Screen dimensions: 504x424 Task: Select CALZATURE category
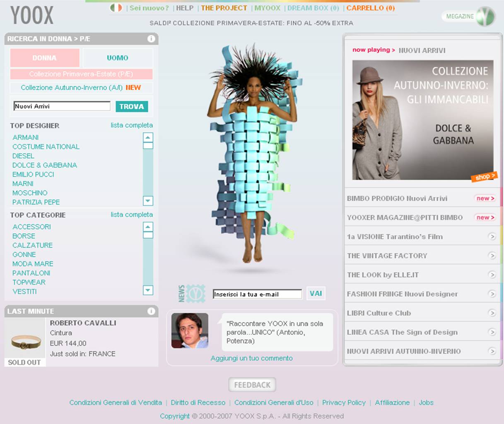click(32, 245)
